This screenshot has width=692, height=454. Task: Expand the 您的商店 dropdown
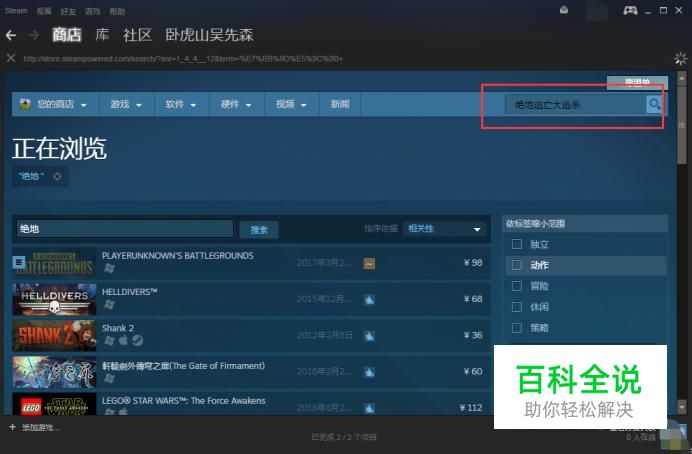(83, 105)
